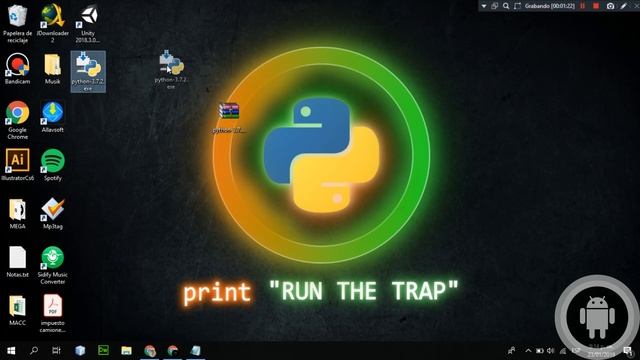Open Task View from the taskbar

[56, 351]
